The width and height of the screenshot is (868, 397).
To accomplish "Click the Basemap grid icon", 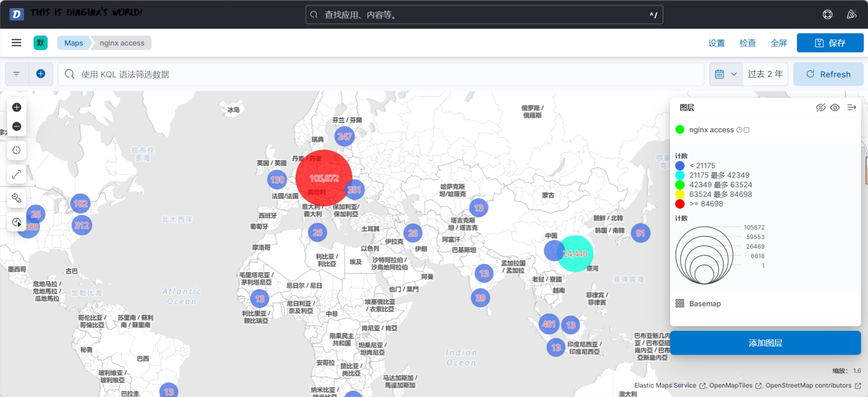I will (x=680, y=303).
